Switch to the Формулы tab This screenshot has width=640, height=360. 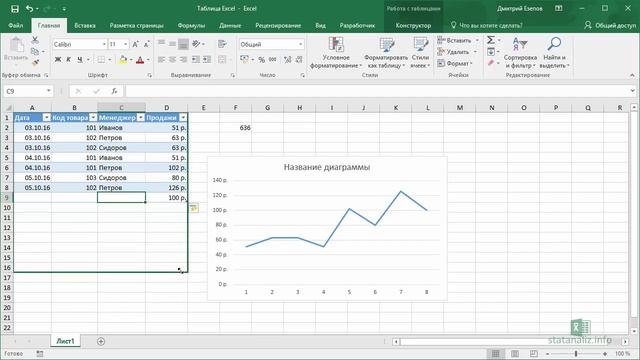(x=191, y=25)
